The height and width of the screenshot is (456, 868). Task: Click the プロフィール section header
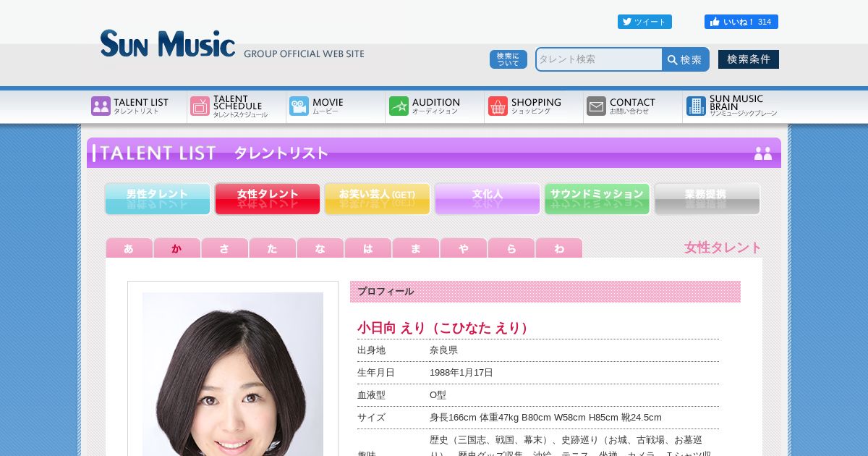tap(545, 292)
